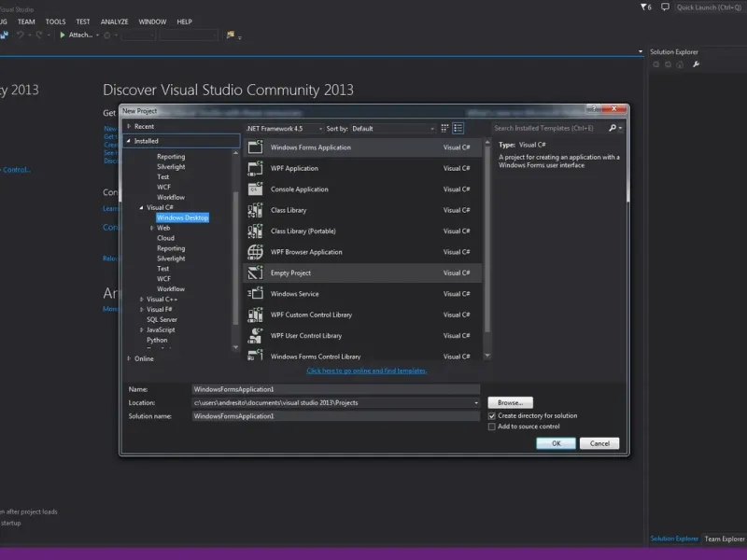Expand the Visual C++ tree node
Screen dimensions: 747x560
tap(142, 299)
